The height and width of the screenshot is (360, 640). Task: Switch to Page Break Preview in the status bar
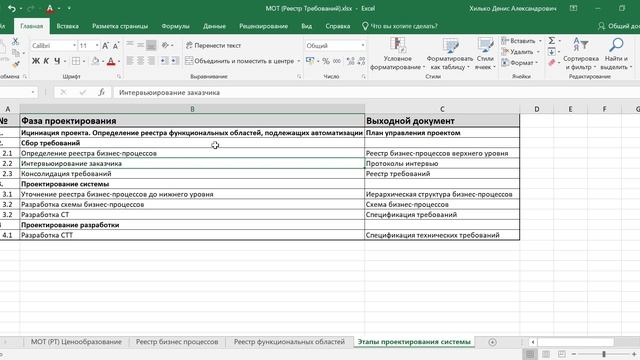point(562,354)
